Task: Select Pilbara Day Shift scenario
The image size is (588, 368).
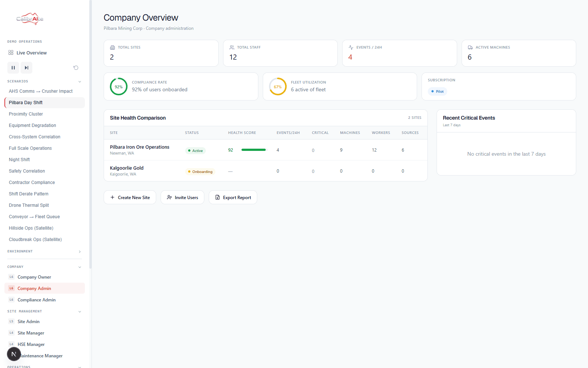Action: coord(44,103)
